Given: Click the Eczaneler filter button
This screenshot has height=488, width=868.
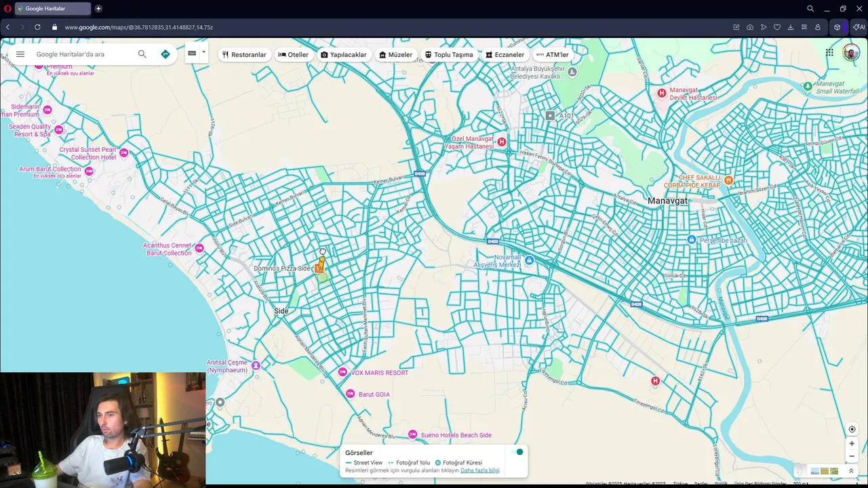Looking at the screenshot, I should coord(505,55).
